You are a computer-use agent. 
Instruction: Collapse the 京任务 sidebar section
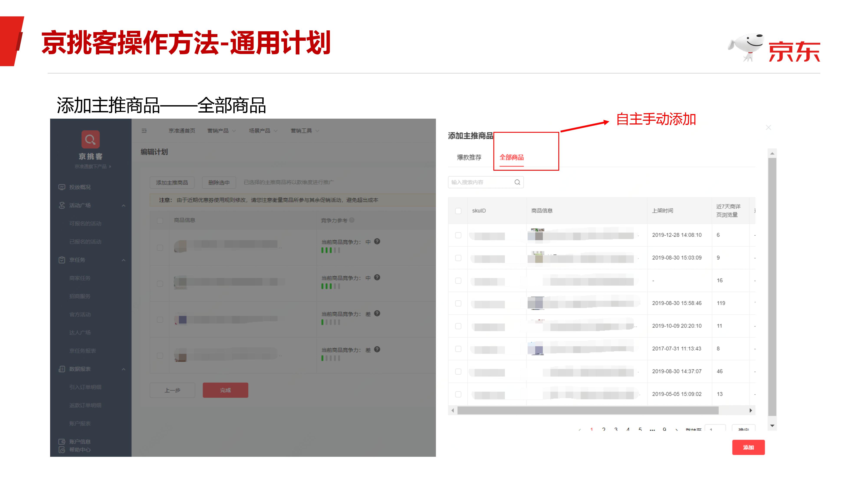click(124, 260)
